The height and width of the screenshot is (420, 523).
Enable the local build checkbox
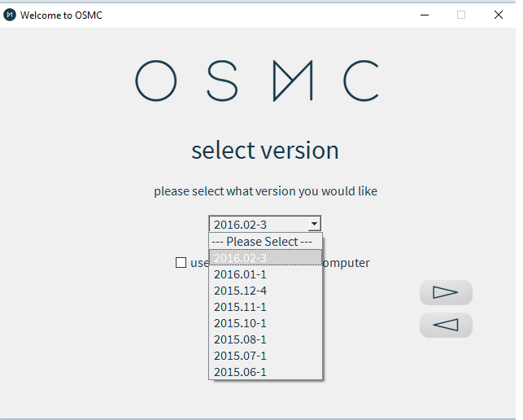(x=181, y=263)
